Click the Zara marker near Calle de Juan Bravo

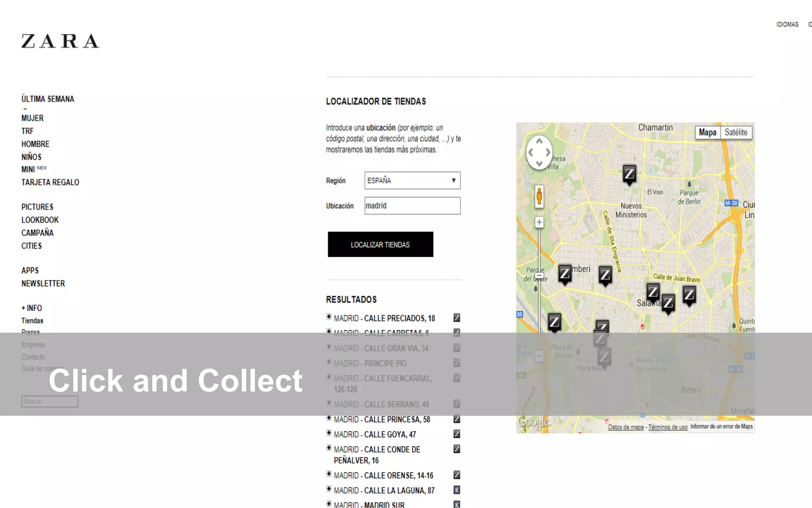[x=689, y=295]
